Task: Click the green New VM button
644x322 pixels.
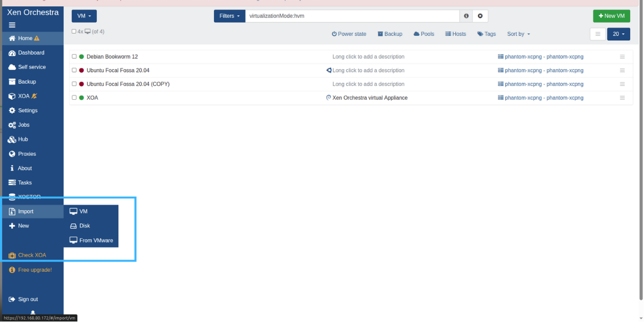Action: point(611,16)
